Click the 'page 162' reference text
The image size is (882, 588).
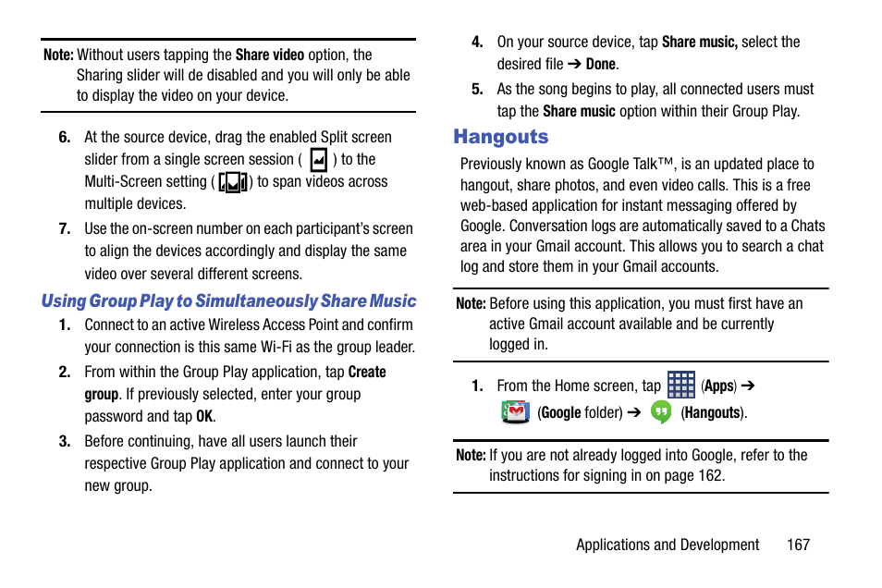(x=692, y=476)
